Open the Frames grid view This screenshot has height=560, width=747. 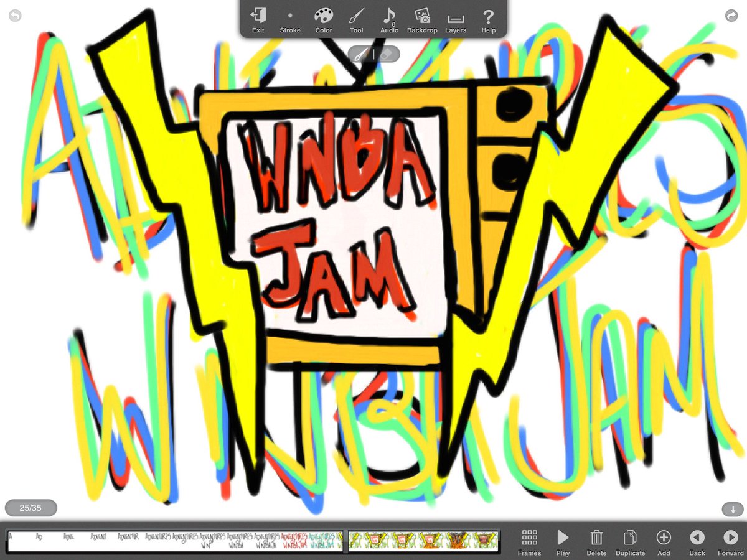[x=530, y=543]
